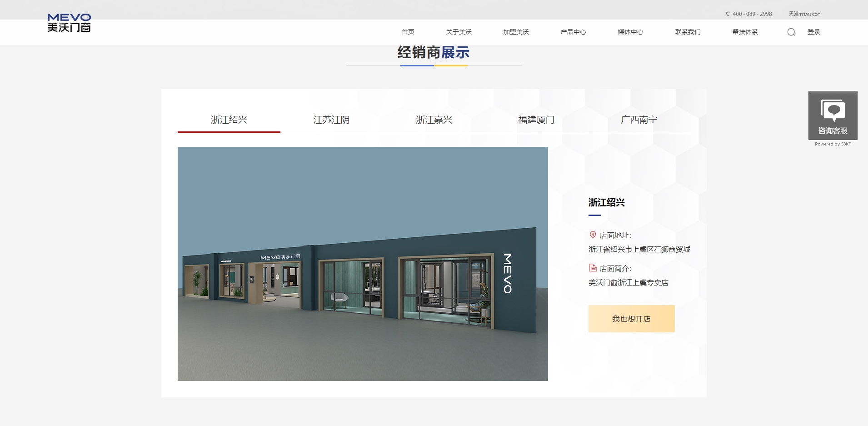Open the 咨询客服 chat widget

(833, 115)
